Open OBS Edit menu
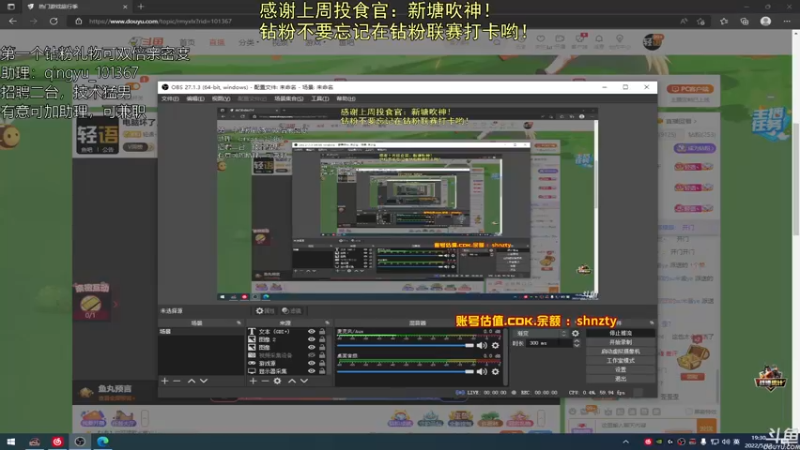This screenshot has width=800, height=450. click(195, 98)
